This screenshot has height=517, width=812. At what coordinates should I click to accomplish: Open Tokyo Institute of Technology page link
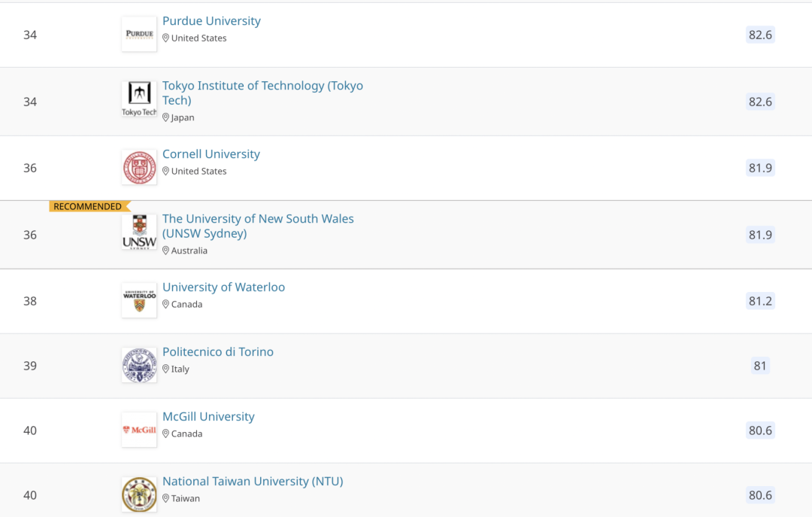[262, 86]
